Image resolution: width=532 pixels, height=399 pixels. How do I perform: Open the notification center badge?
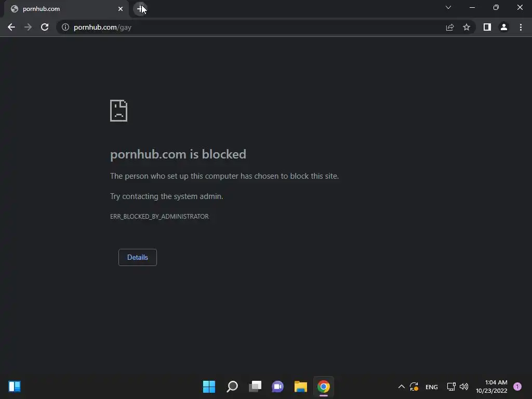517,387
